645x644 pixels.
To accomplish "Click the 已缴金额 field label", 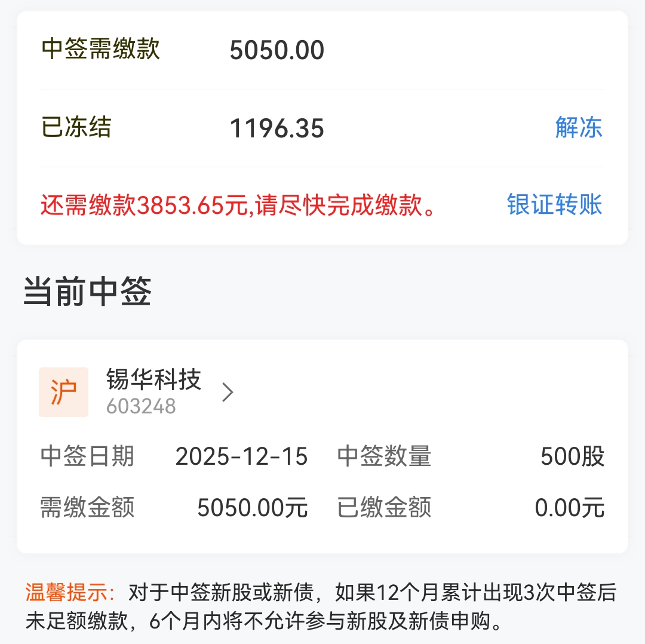I will tap(384, 507).
